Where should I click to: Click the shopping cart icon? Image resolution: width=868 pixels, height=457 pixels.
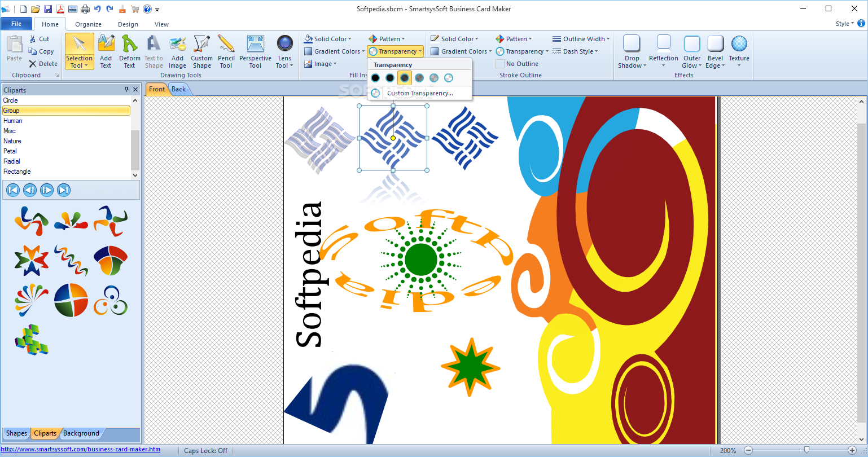tap(135, 9)
